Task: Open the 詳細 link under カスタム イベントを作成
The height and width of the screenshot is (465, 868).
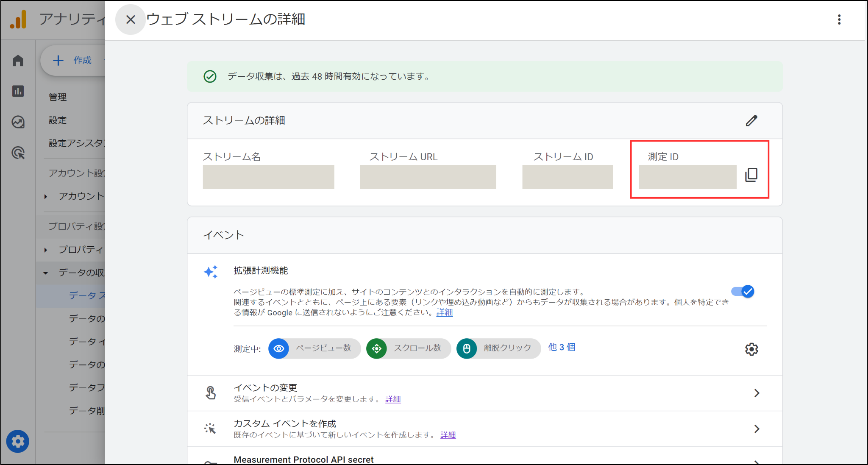Action: pyautogui.click(x=448, y=435)
